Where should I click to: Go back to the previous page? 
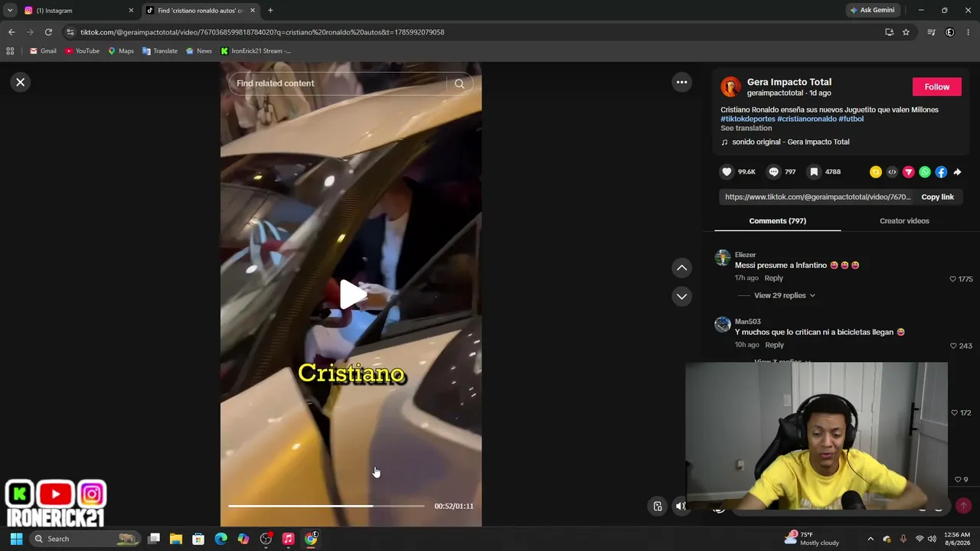(11, 32)
